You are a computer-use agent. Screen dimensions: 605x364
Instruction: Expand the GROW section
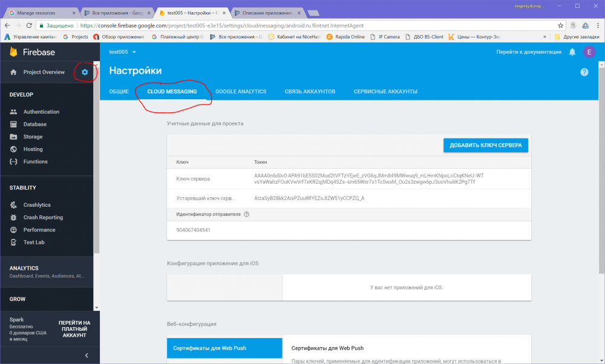click(x=47, y=299)
